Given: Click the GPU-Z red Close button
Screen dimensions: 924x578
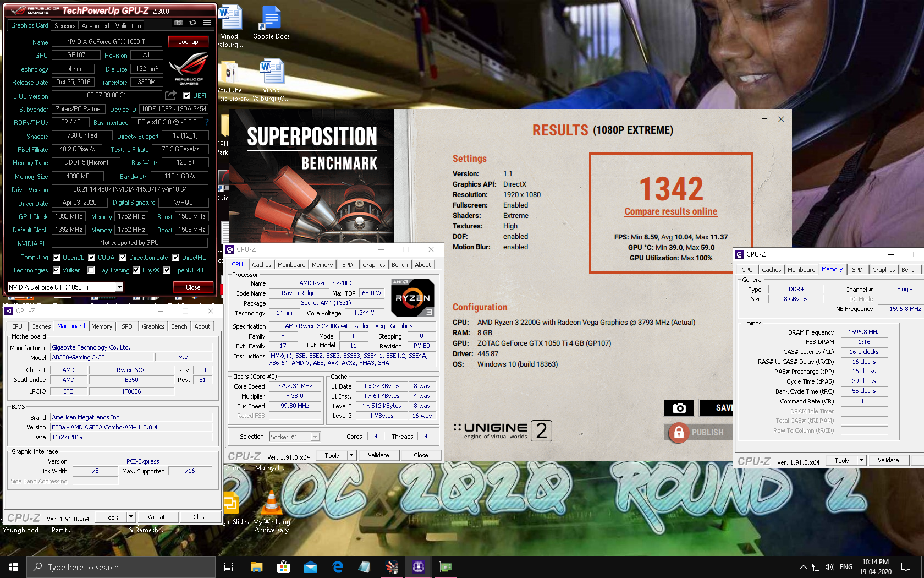Looking at the screenshot, I should 193,287.
